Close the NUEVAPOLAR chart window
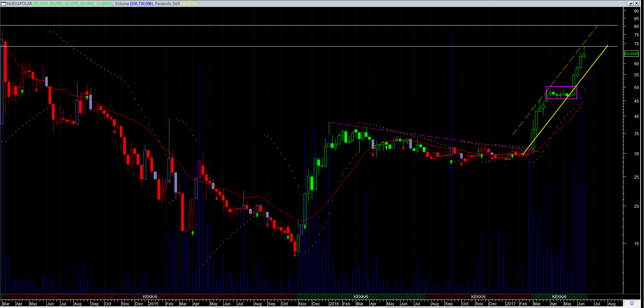 click(x=636, y=4)
